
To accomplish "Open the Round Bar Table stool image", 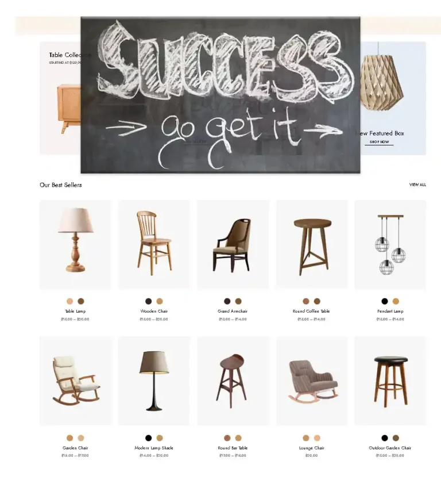I will (233, 381).
